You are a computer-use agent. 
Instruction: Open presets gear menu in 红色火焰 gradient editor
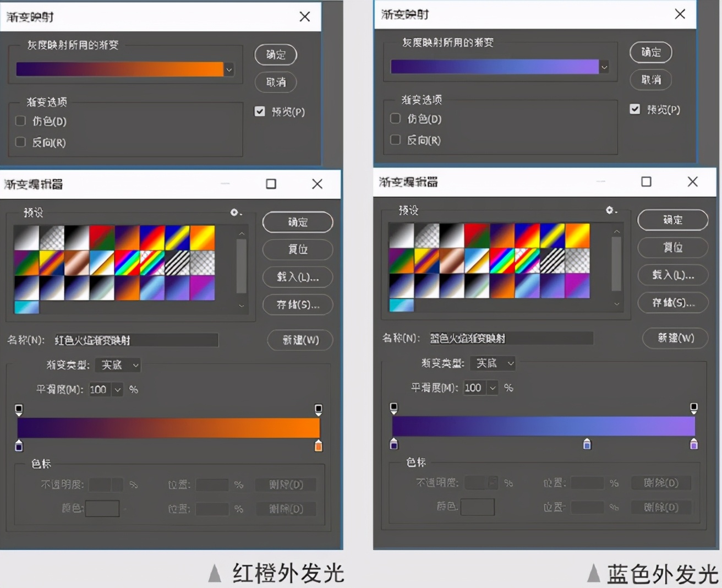tap(235, 213)
